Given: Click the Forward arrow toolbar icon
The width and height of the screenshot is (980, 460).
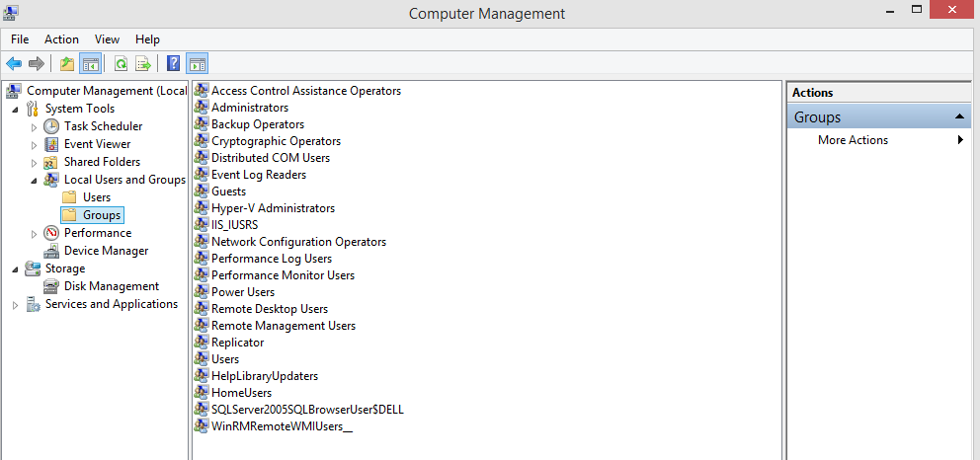Looking at the screenshot, I should point(37,63).
